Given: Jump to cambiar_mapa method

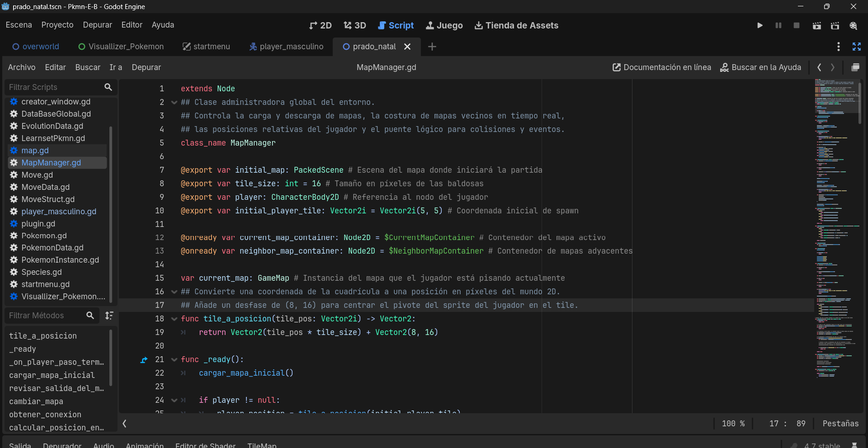Looking at the screenshot, I should [36, 401].
